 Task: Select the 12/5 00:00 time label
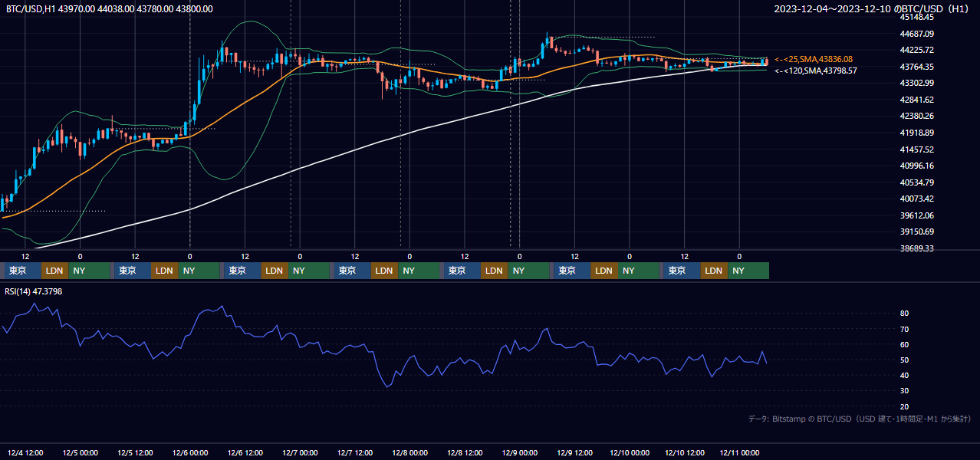[x=80, y=453]
